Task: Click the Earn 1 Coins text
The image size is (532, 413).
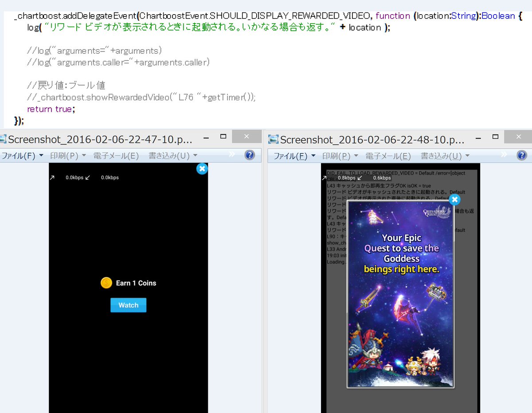Action: click(x=136, y=283)
